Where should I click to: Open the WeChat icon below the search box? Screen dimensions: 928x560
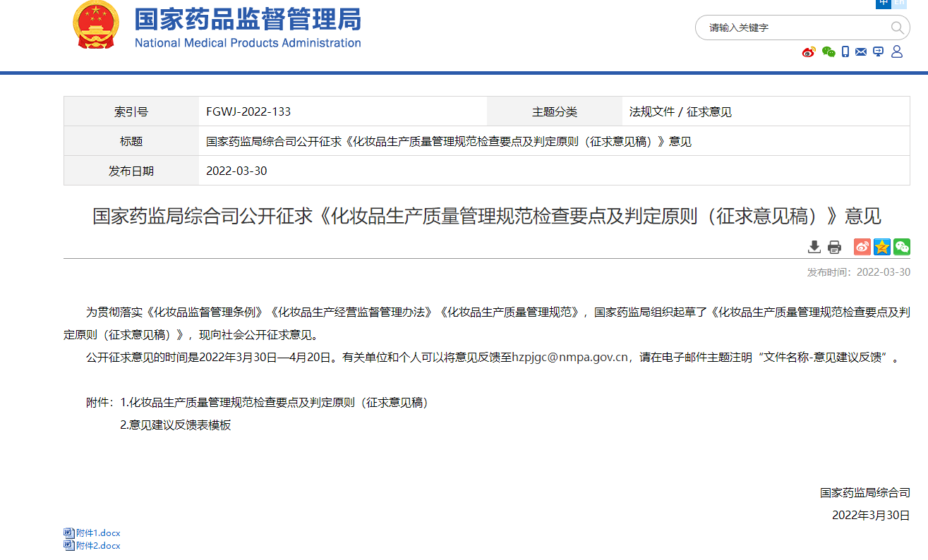click(x=828, y=51)
